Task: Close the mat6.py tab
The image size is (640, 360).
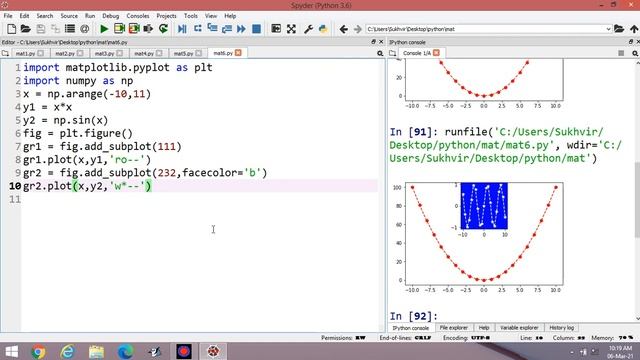Action: point(238,53)
